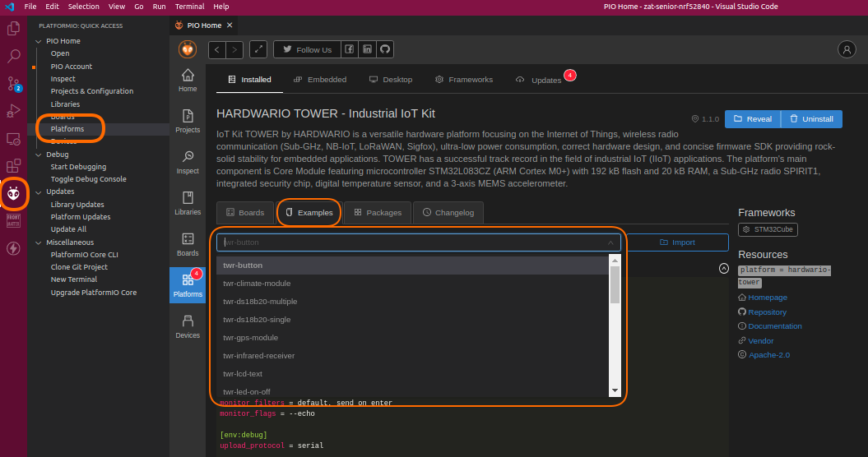Go back with the left arrow button
Screen dimensions: 868x457
tap(217, 49)
